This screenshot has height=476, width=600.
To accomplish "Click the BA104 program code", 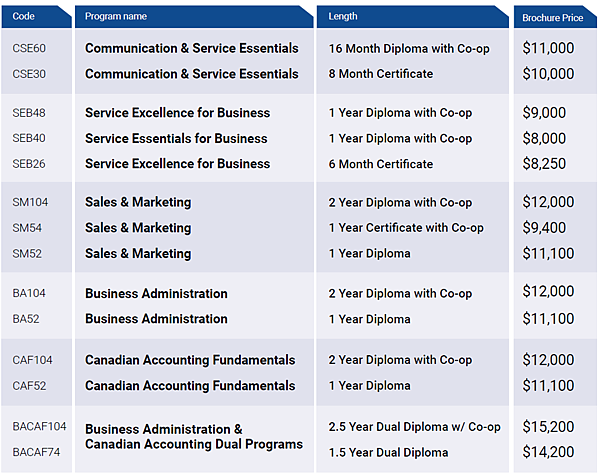I will (x=30, y=294).
